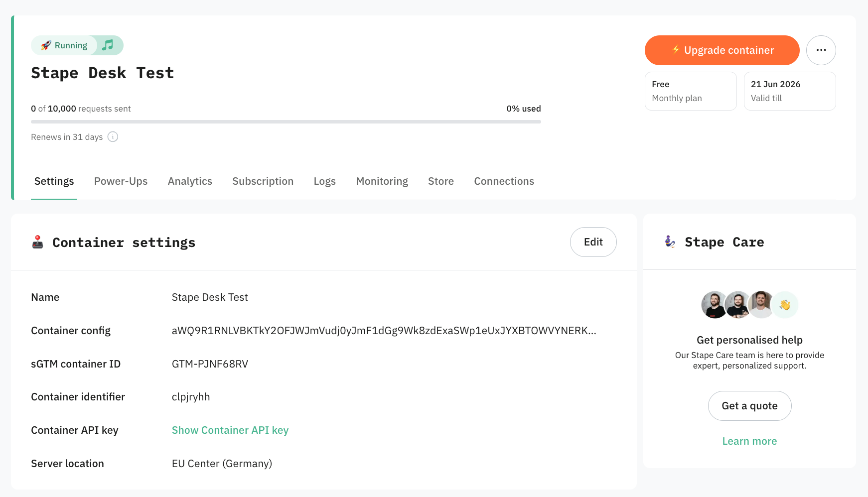
Task: Click the Stape Care genie icon
Action: (x=670, y=242)
